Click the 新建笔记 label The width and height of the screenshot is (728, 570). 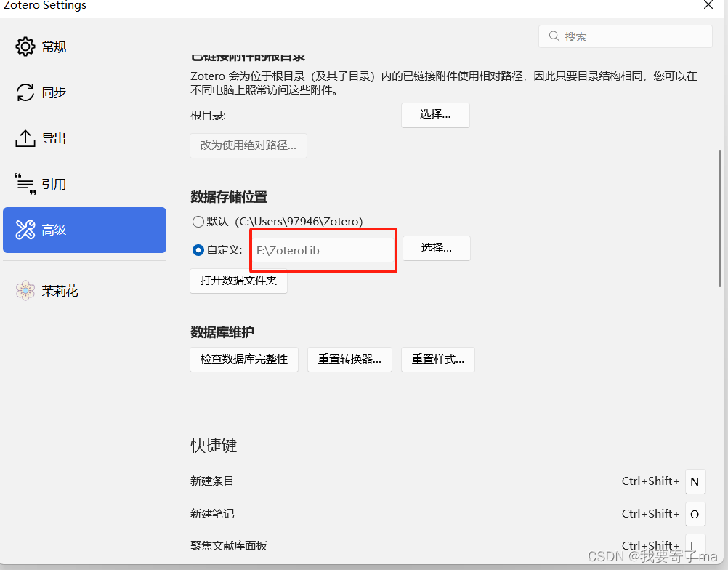click(x=212, y=514)
